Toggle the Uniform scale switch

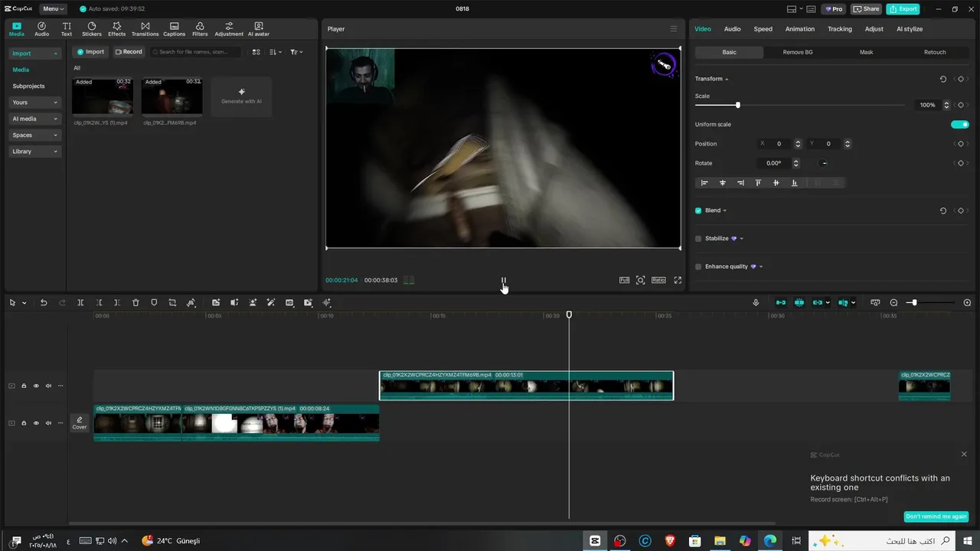(x=960, y=125)
